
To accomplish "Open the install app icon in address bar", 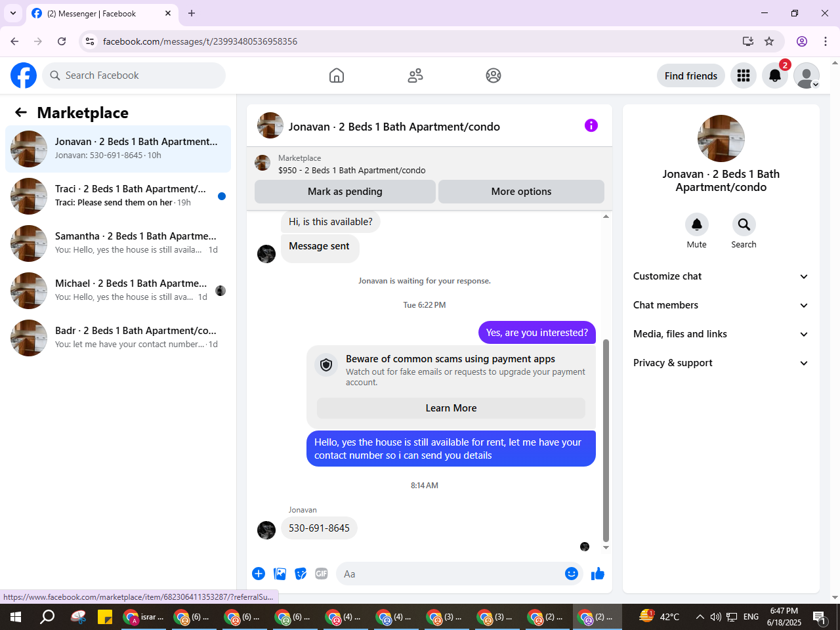I will coord(747,41).
